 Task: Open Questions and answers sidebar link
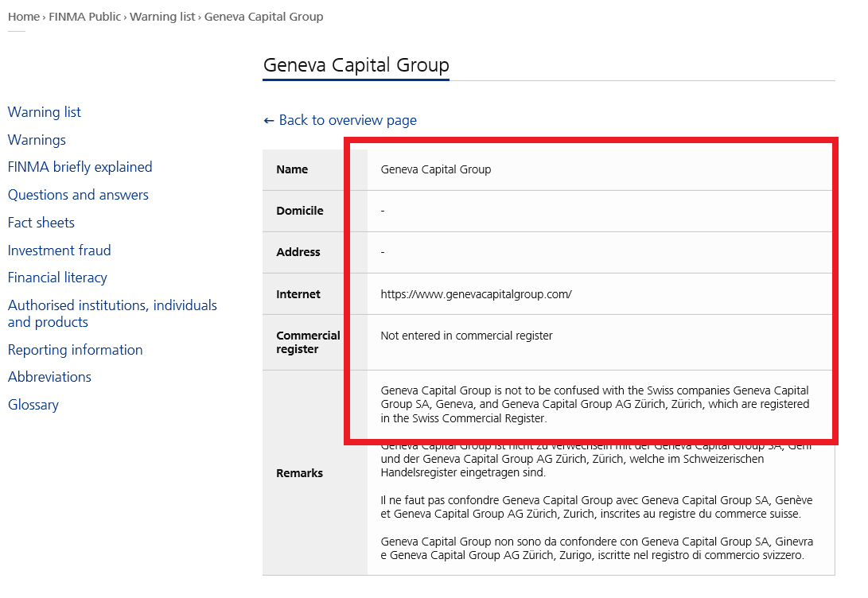tap(78, 195)
